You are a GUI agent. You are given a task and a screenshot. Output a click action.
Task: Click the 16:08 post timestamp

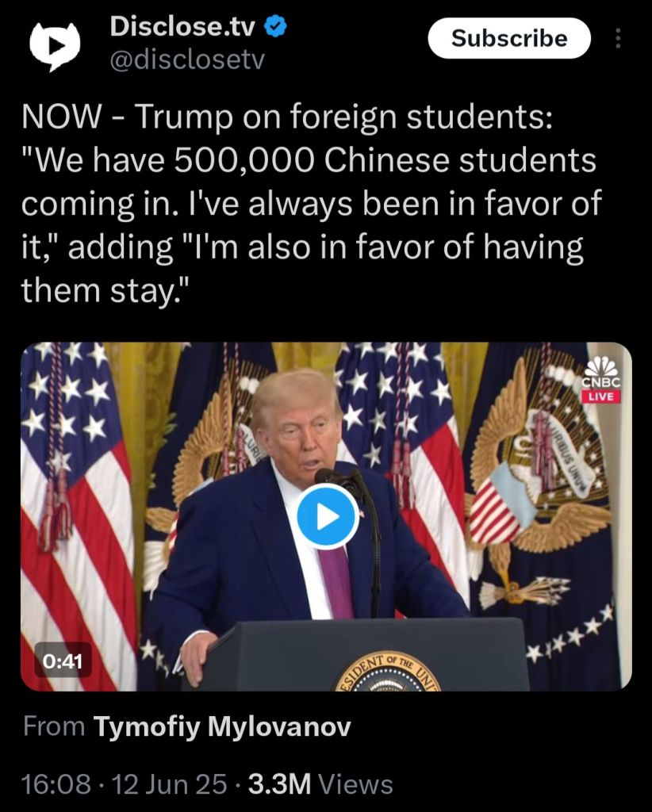coord(56,783)
